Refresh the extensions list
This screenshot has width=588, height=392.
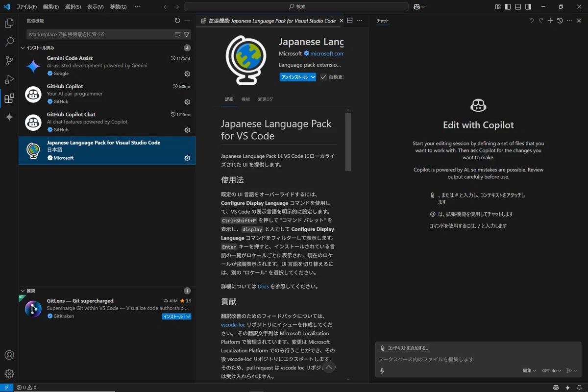click(177, 21)
